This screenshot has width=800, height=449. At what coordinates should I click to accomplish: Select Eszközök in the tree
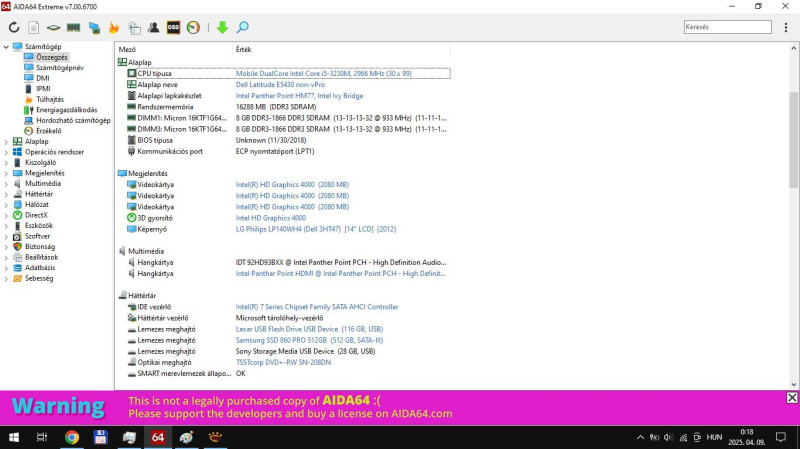tap(39, 226)
